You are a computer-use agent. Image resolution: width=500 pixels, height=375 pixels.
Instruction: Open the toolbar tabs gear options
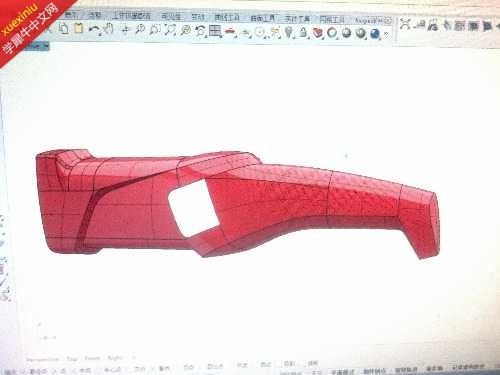click(388, 21)
